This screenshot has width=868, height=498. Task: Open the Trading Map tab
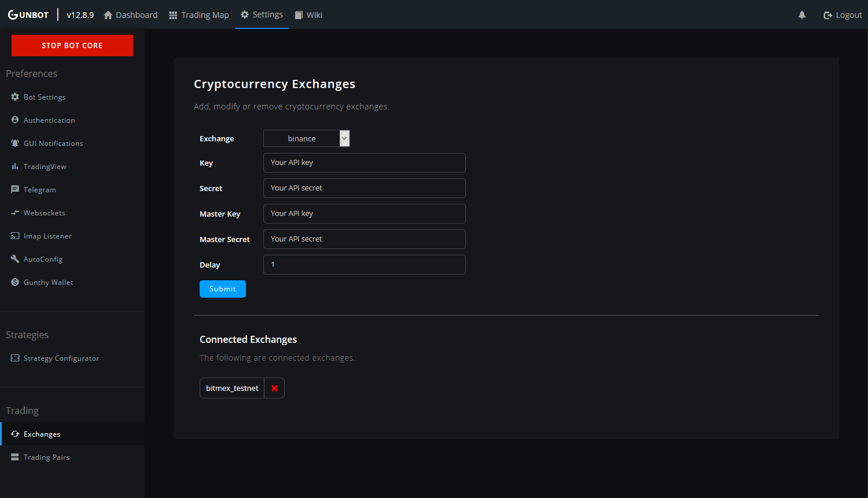click(199, 15)
